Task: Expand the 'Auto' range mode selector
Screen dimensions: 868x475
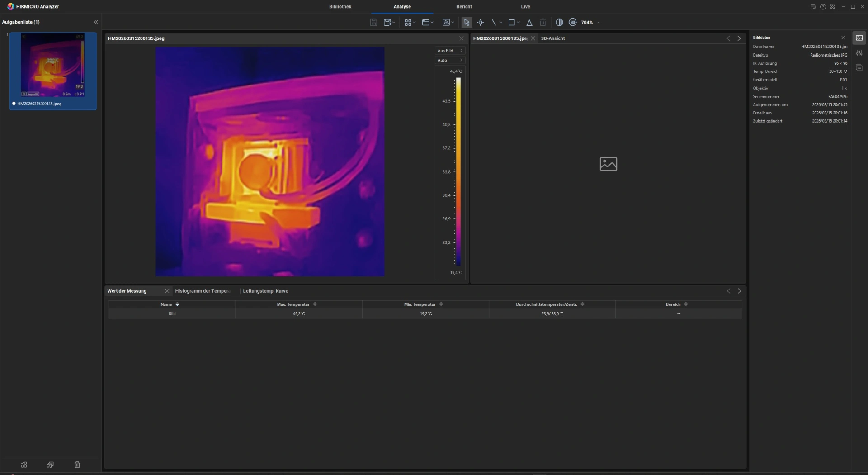Action: (x=450, y=60)
